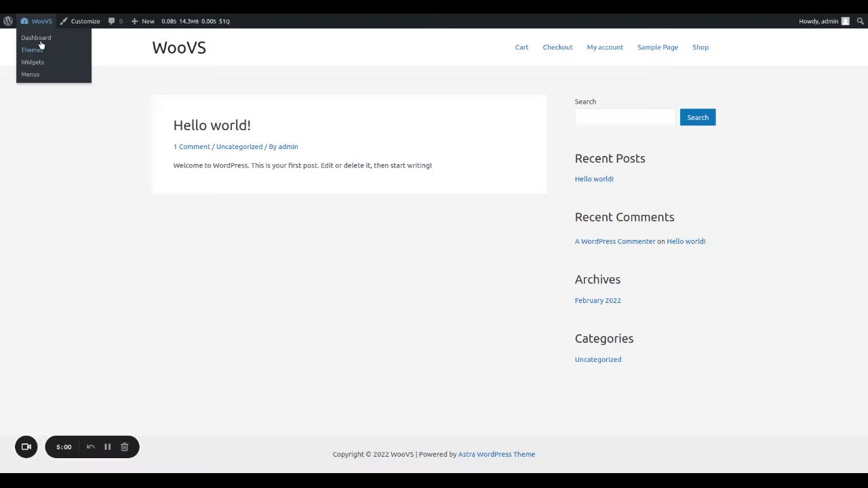868x488 pixels.
Task: Click the search magnifier in admin bar
Action: pos(861,21)
